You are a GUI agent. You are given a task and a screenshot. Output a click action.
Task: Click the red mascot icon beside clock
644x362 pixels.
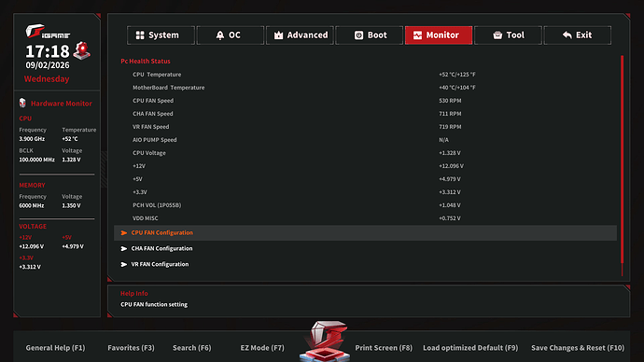(x=82, y=50)
